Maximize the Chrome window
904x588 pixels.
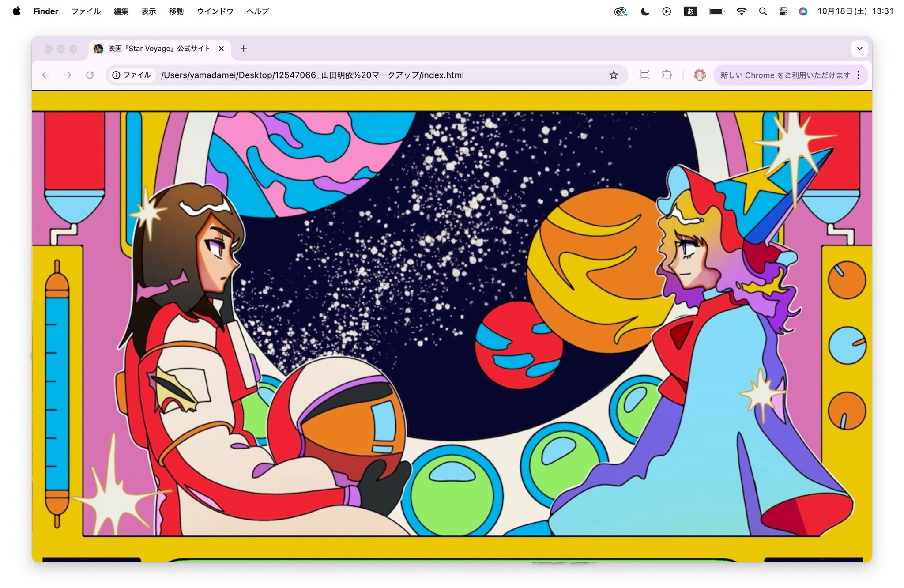point(73,49)
